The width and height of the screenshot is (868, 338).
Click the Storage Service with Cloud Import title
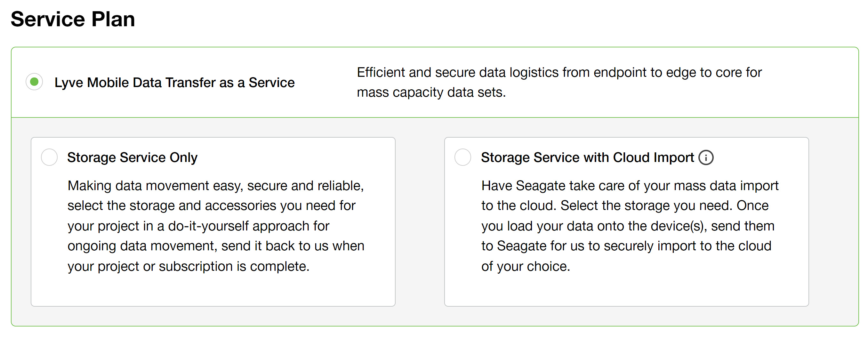(587, 158)
